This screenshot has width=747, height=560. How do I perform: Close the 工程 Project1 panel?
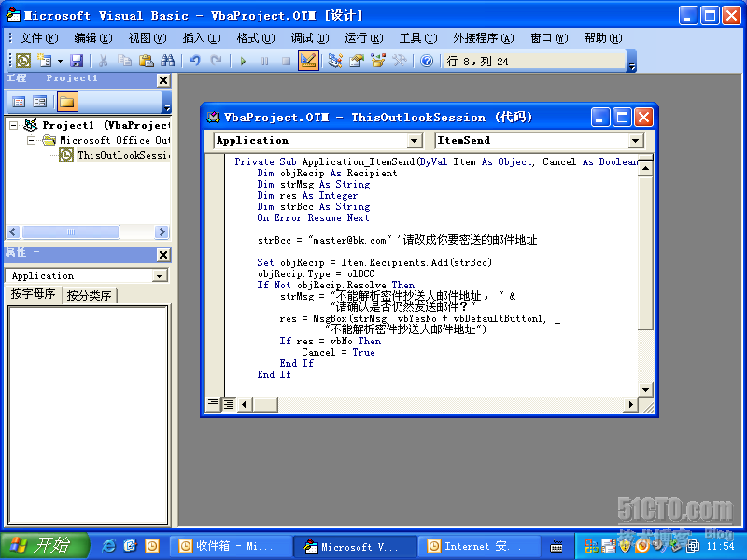pos(163,80)
